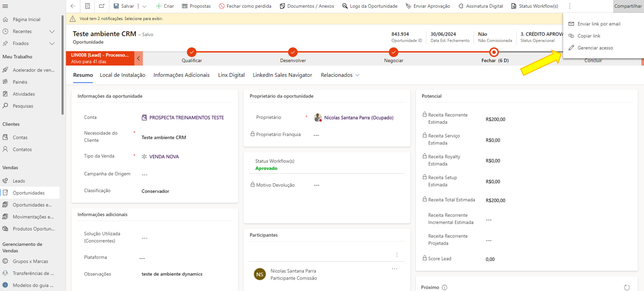Open Oportunidades in sidebar
Viewport: 644px width, 291px height.
(29, 193)
